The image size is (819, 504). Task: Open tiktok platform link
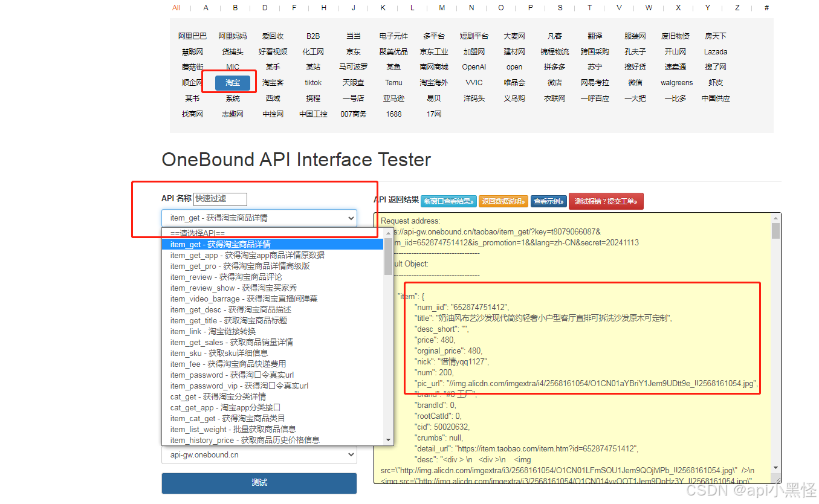pyautogui.click(x=313, y=83)
